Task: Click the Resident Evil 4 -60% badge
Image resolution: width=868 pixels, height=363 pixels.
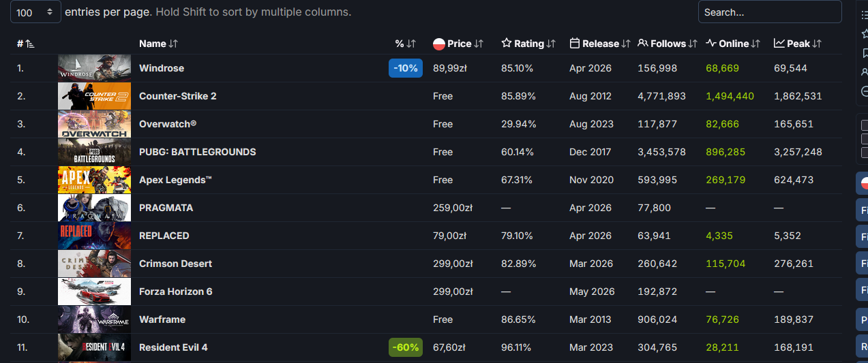Action: pos(405,347)
